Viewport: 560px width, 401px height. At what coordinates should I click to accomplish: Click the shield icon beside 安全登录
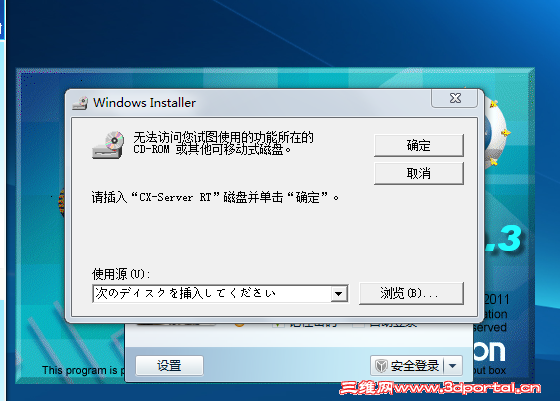point(381,366)
